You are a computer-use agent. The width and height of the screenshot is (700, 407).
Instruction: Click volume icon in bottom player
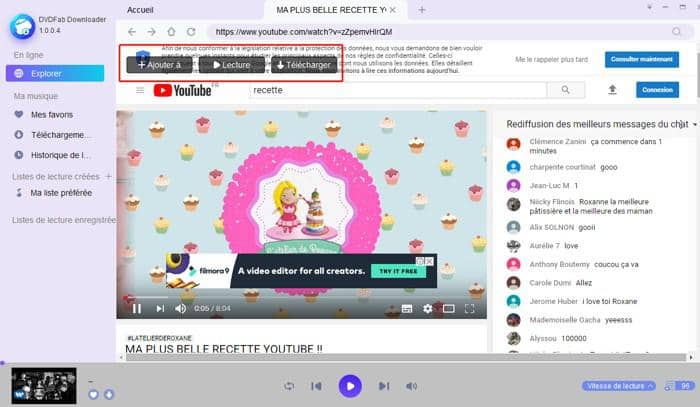tap(412, 386)
